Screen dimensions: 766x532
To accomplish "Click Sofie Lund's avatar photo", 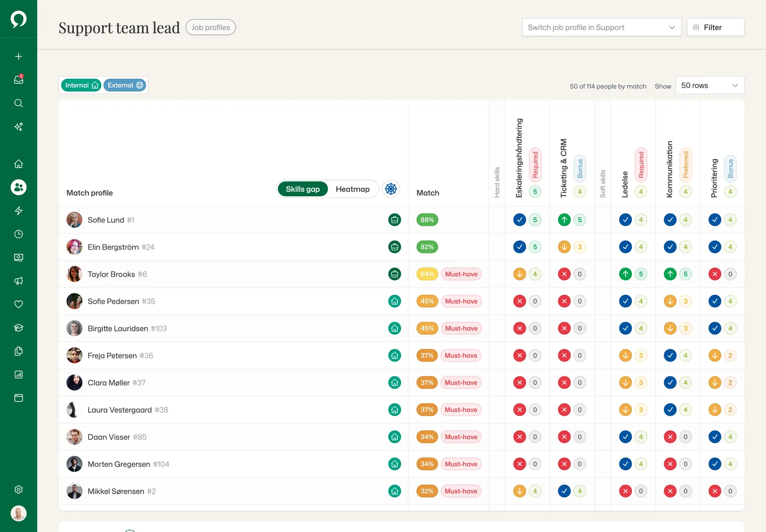I will pos(74,220).
